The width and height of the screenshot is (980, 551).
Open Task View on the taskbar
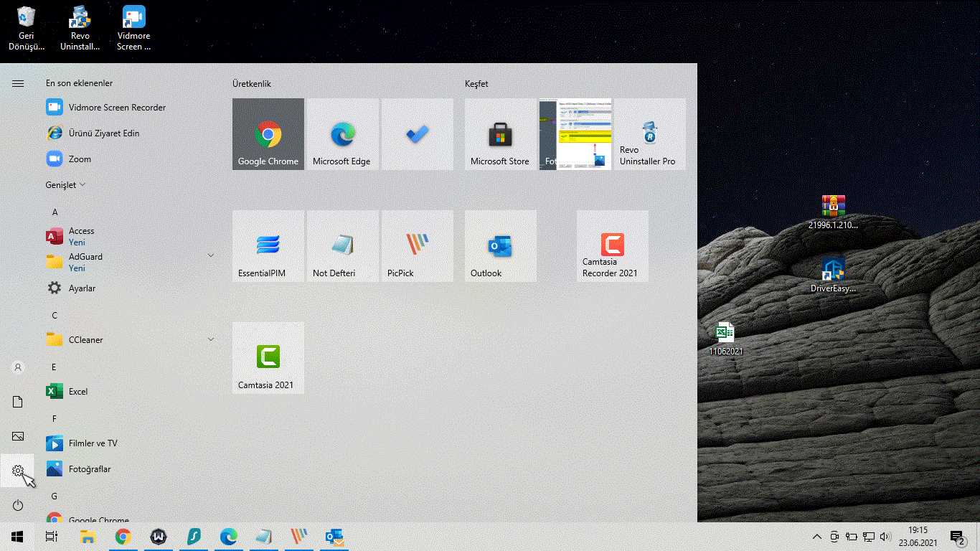tap(52, 537)
